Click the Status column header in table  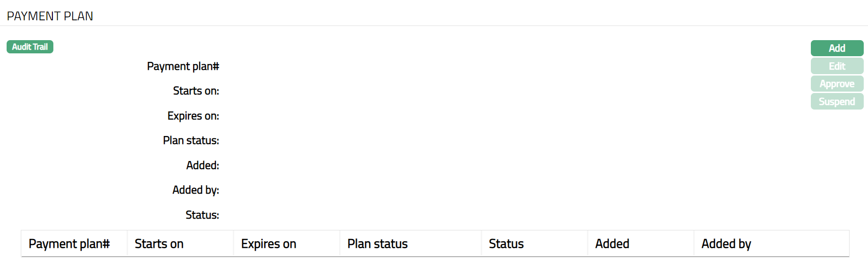click(506, 244)
